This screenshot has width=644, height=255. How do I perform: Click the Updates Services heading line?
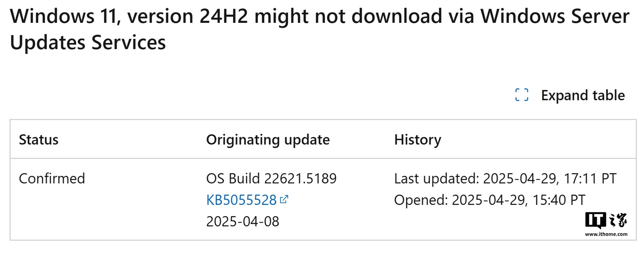[x=88, y=42]
